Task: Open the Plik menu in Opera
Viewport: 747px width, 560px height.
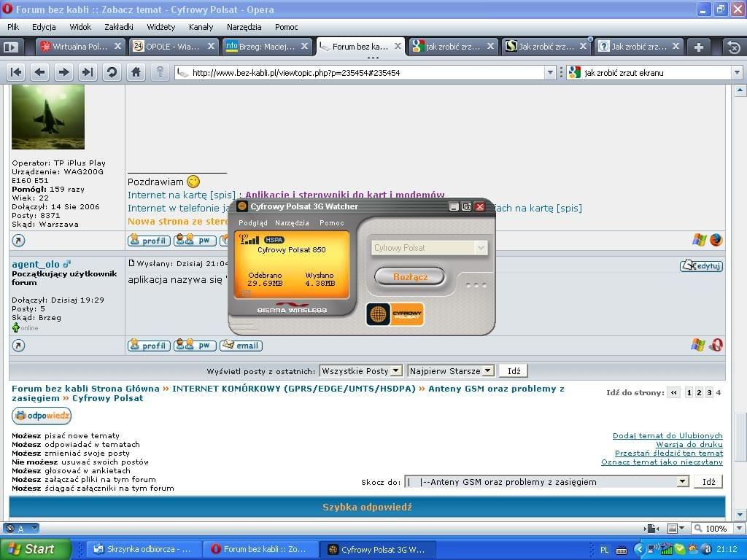Action: tap(13, 27)
